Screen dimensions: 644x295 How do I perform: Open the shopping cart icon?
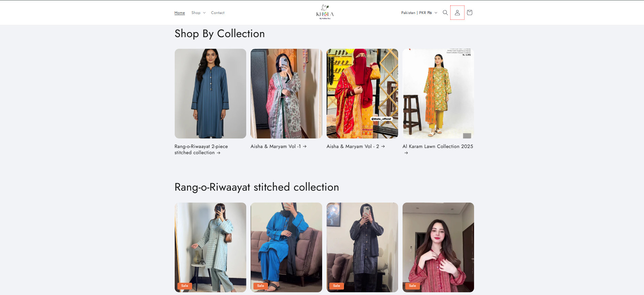[x=469, y=13]
